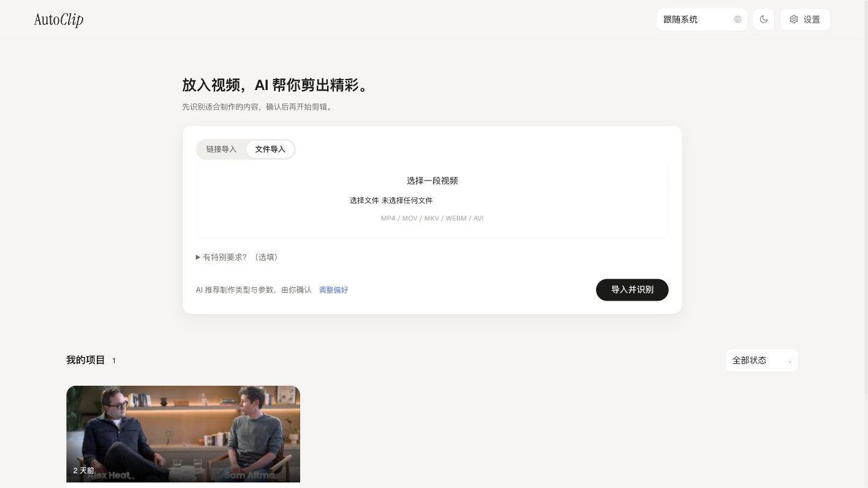Click 导入并识别 button

pos(632,290)
